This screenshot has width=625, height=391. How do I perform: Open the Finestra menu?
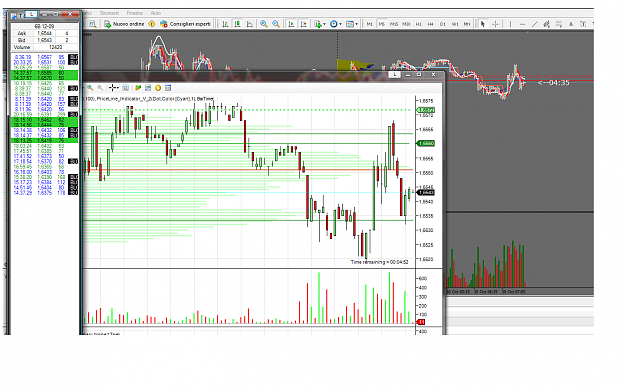pyautogui.click(x=135, y=13)
